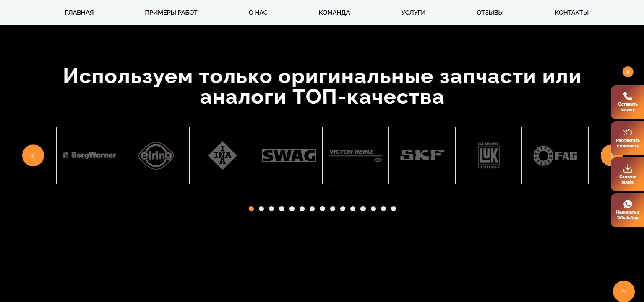Open the ГЛАВНАЯ menu item

79,13
